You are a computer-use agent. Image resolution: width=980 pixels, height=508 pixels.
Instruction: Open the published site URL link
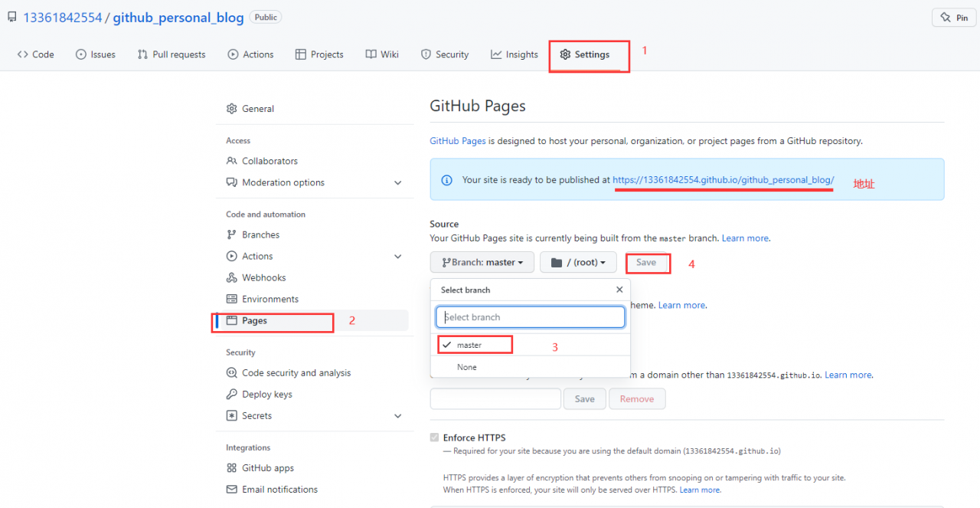pyautogui.click(x=724, y=180)
